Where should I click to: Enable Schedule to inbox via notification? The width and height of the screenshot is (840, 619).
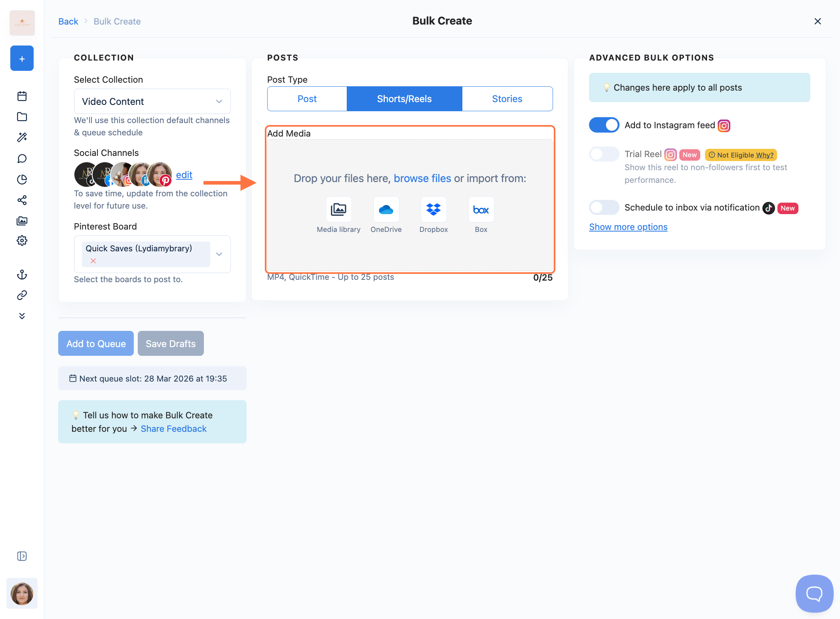pos(604,207)
